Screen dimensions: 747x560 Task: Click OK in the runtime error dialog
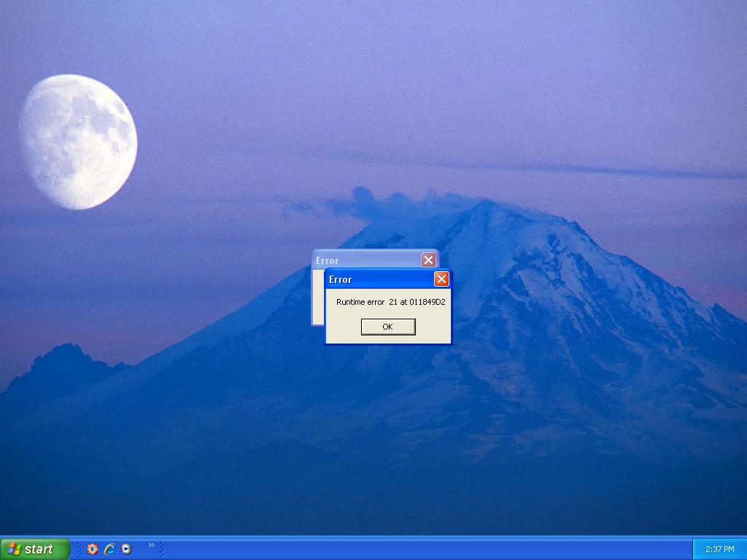388,327
